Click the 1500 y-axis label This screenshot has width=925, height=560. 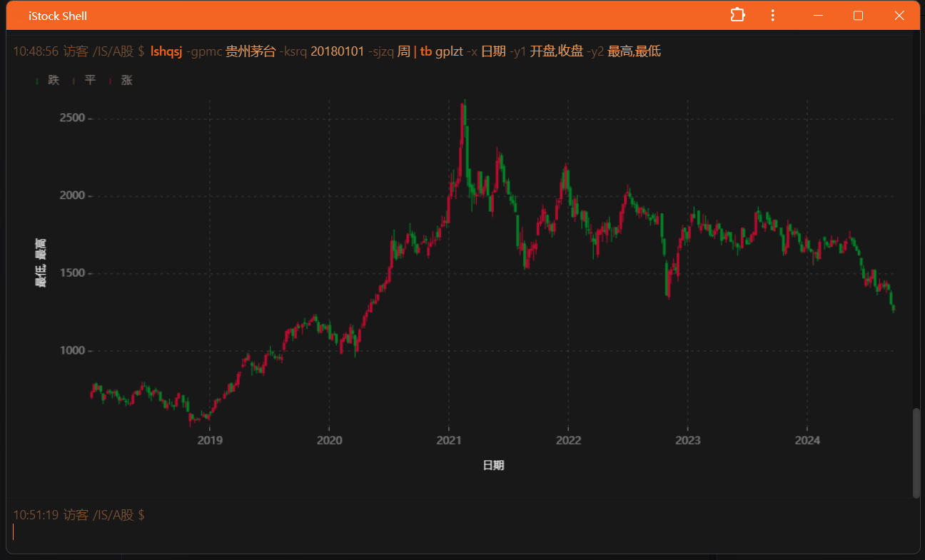coord(72,273)
